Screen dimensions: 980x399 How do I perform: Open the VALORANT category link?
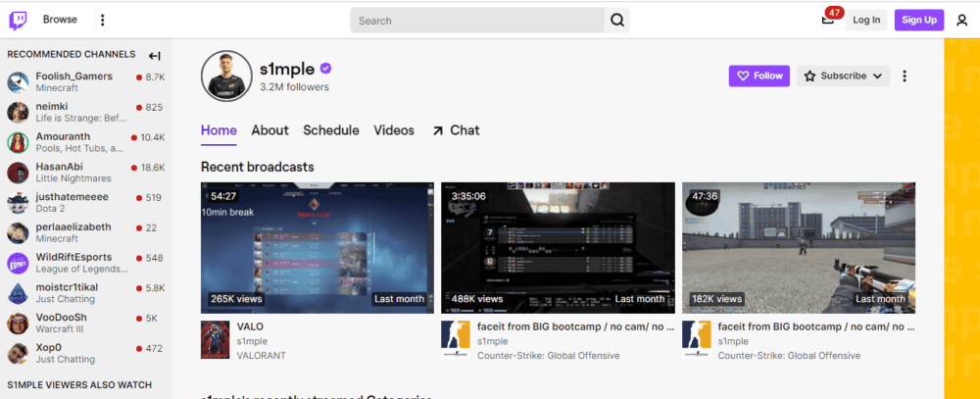[x=262, y=355]
